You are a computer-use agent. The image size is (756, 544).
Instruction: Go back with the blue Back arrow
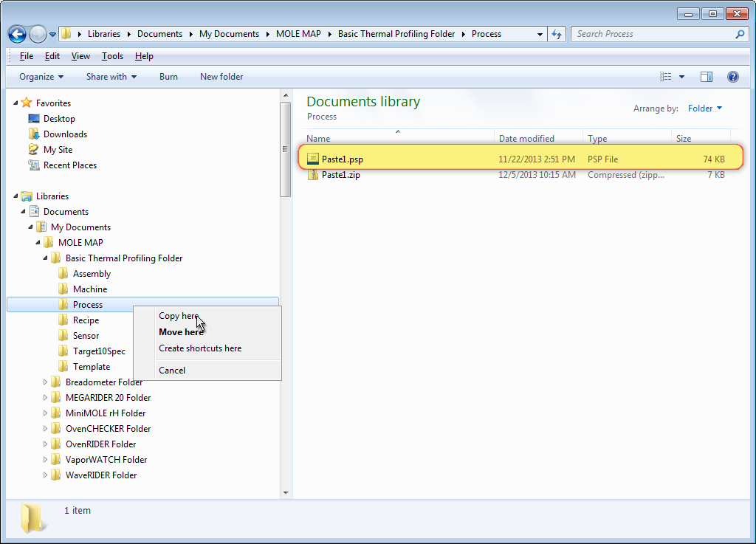18,34
